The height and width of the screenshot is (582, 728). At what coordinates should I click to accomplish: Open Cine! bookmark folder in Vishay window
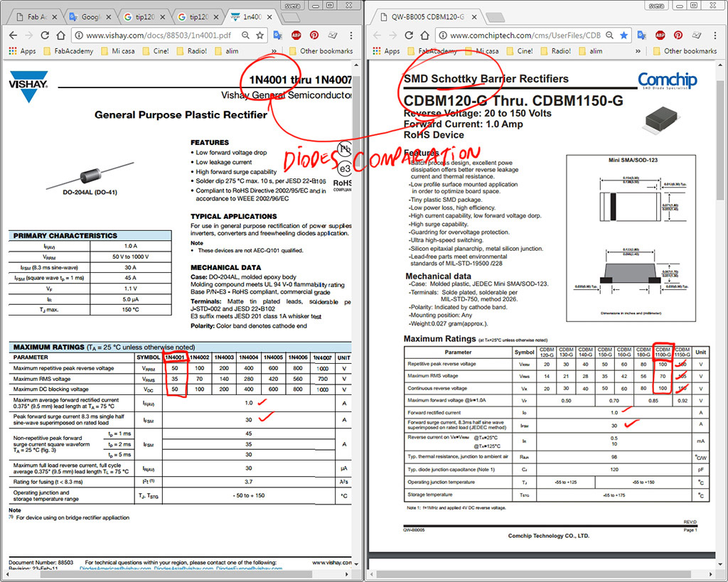(156, 51)
